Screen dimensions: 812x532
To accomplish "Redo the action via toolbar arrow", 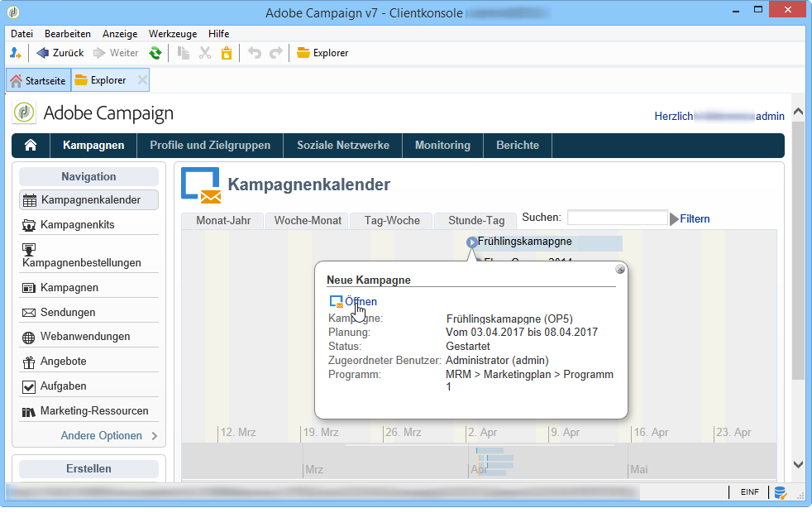I will [x=276, y=53].
